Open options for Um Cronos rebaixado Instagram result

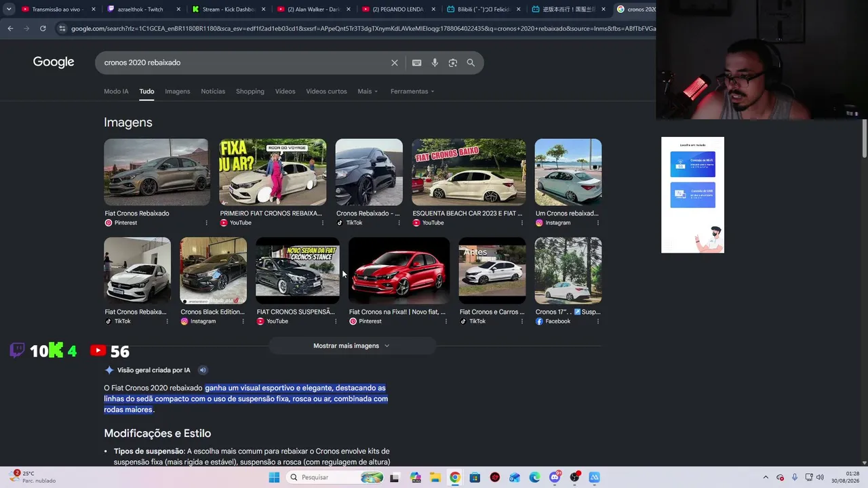tap(597, 223)
